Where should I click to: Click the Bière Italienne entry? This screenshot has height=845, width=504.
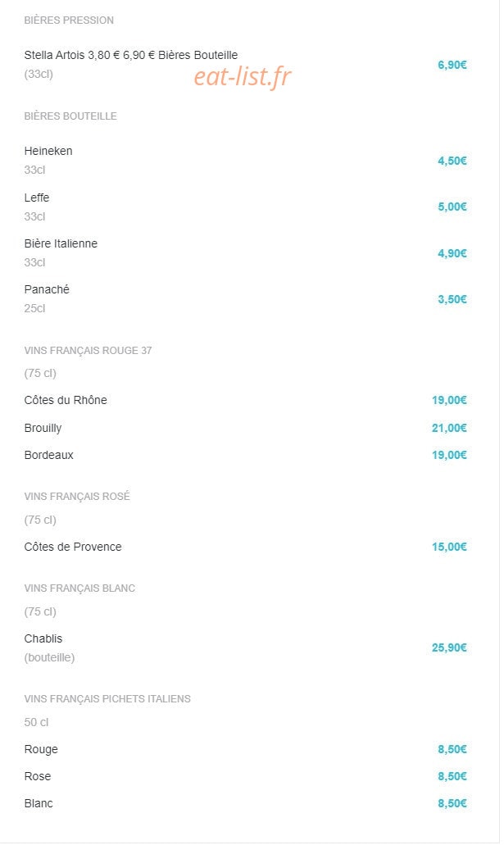tap(245, 252)
